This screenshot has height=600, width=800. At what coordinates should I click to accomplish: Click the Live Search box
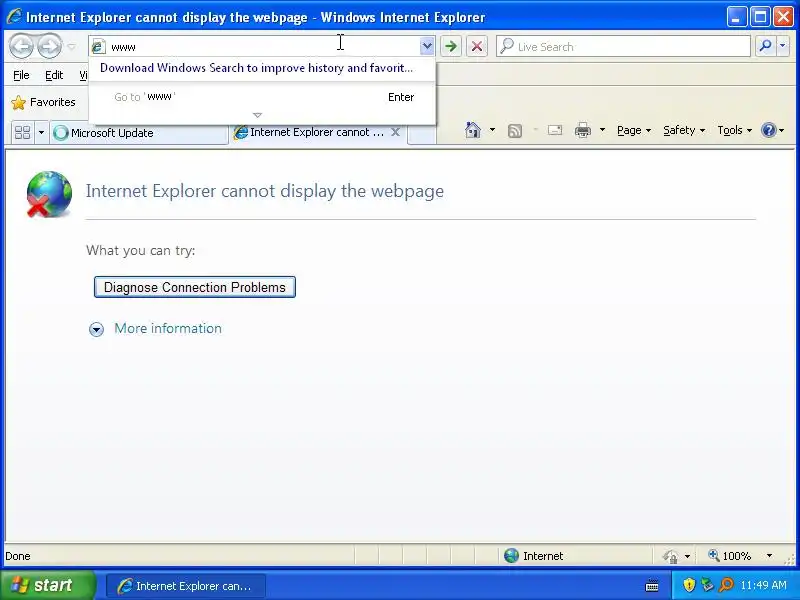point(623,47)
